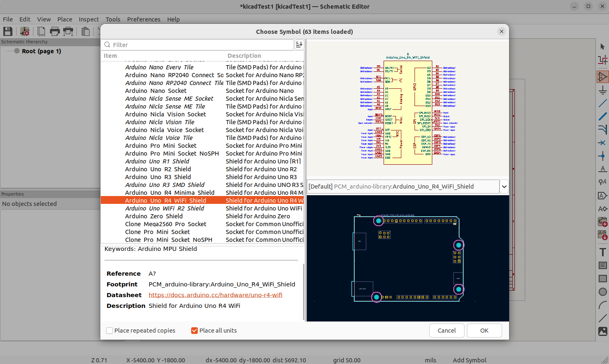Select the Add Junction tool

603,156
